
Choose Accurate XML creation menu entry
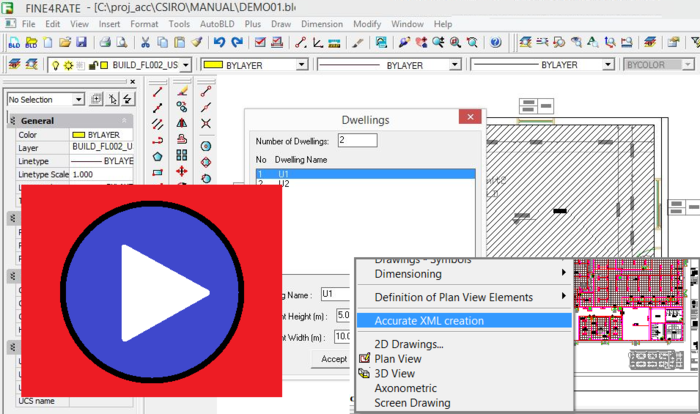click(x=429, y=321)
